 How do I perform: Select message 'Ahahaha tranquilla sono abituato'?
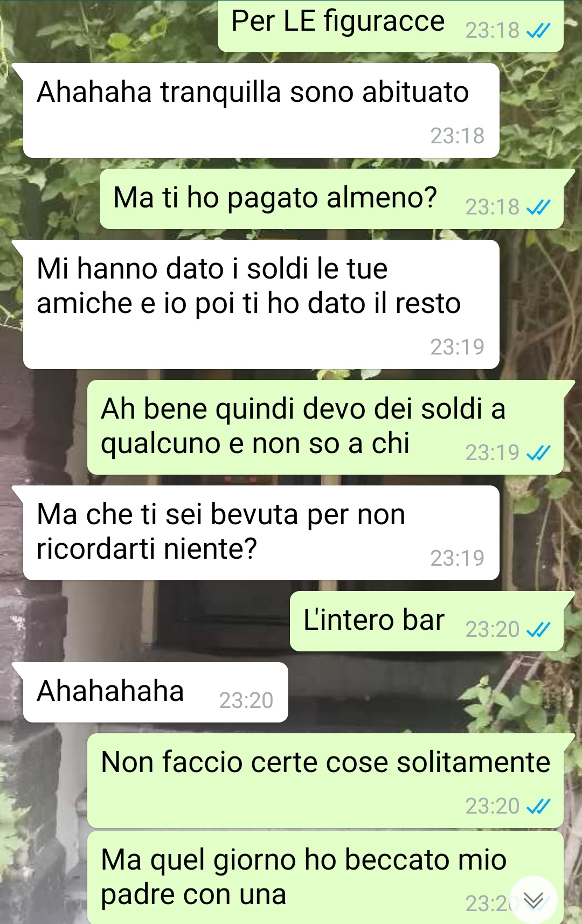tap(261, 110)
